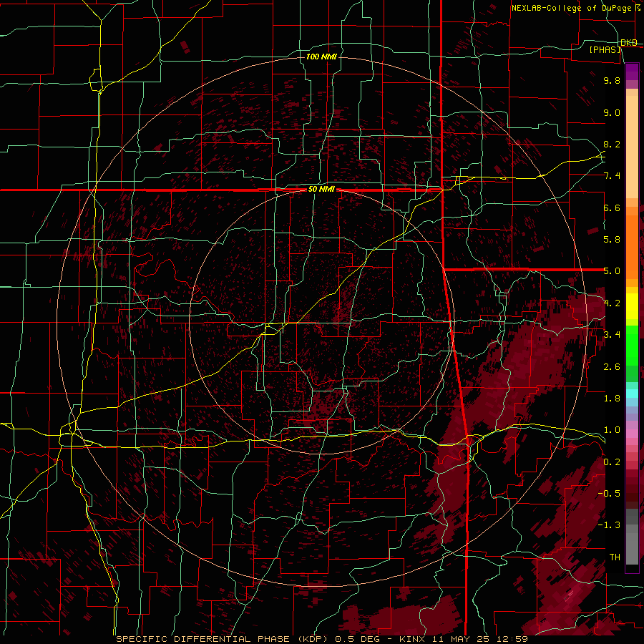This screenshot has height=644, width=644.
Task: Click the 5.8 legend value
Action: click(612, 240)
